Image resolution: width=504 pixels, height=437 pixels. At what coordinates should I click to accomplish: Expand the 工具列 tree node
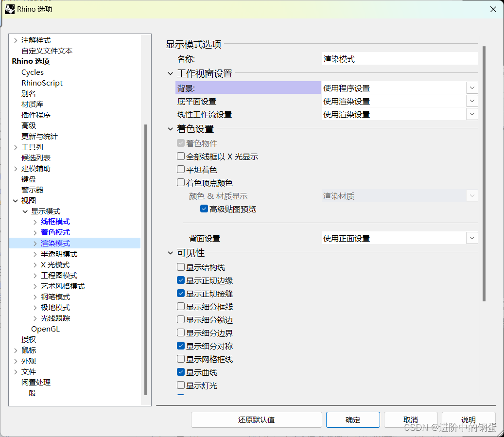16,147
